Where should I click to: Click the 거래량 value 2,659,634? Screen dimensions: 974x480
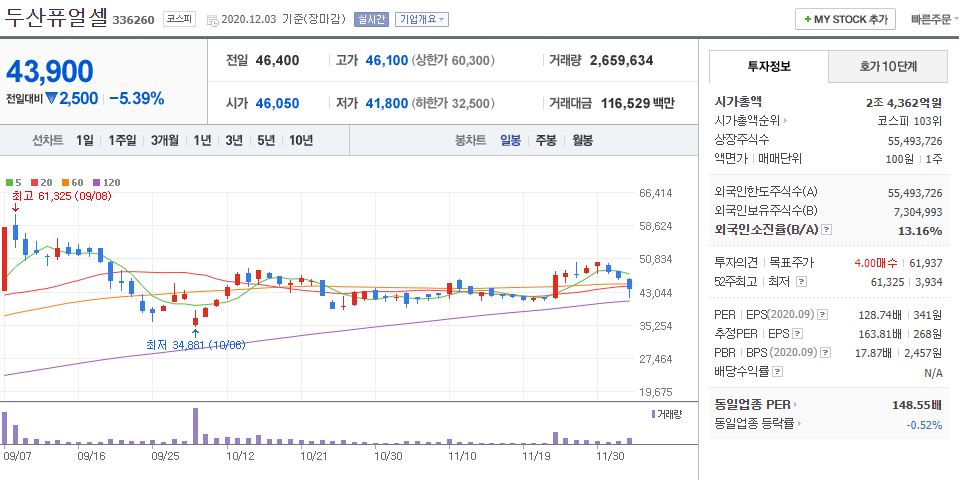[x=621, y=61]
